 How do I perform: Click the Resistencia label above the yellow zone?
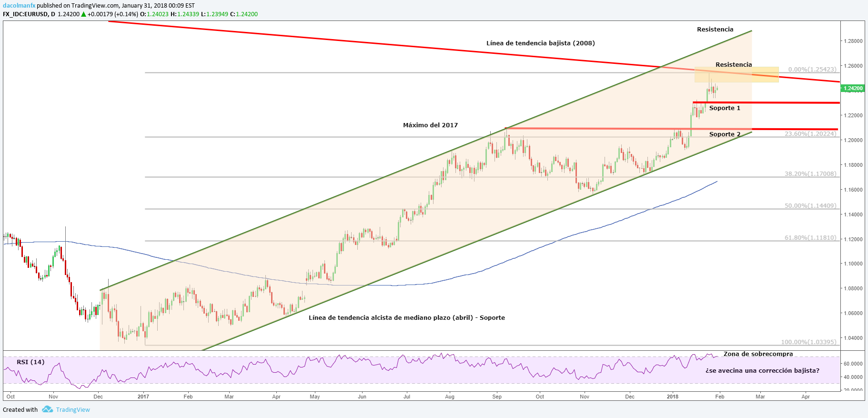[734, 65]
